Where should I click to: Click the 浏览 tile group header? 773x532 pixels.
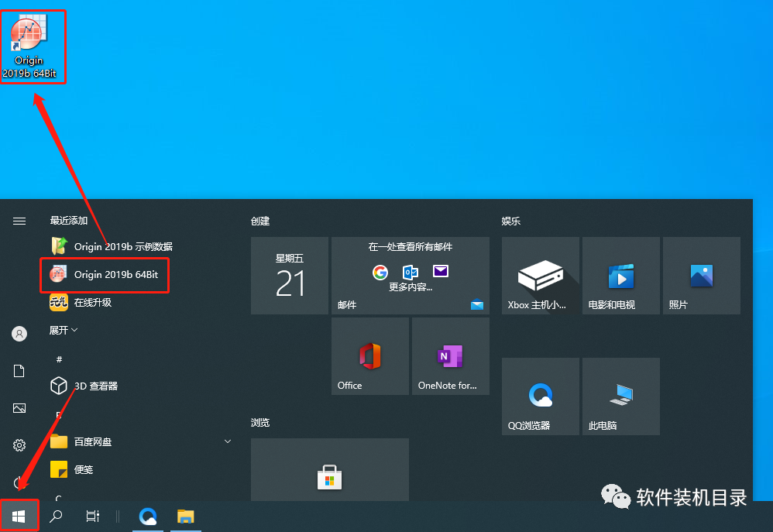point(260,422)
